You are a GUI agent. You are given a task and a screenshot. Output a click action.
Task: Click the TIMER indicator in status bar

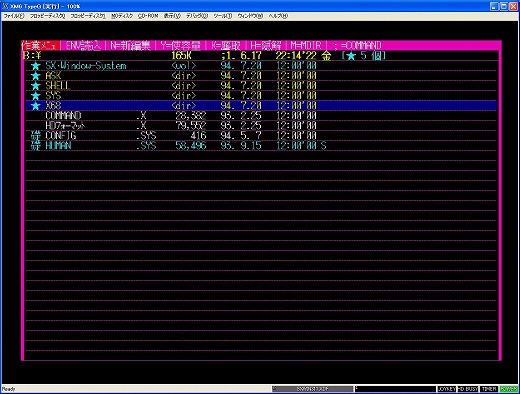click(x=489, y=389)
